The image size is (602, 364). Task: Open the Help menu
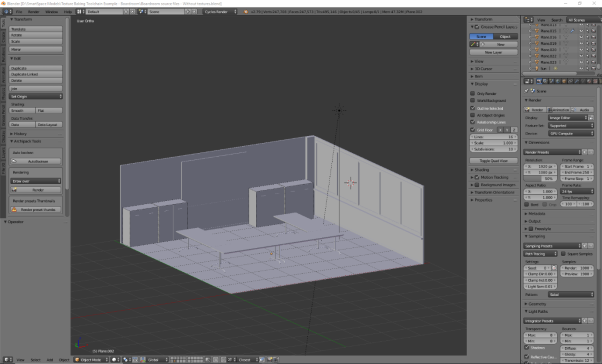click(68, 12)
